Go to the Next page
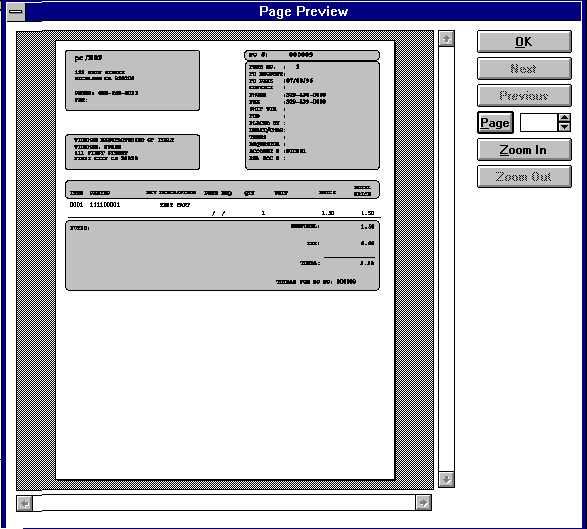This screenshot has height=529, width=587. point(524,69)
